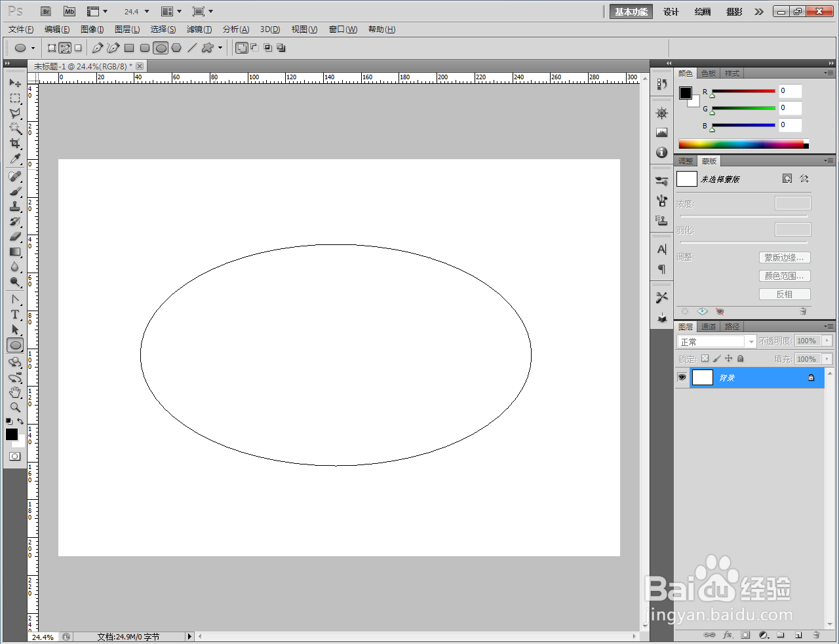Launch Bridge from application bar
This screenshot has height=644, width=839.
click(46, 12)
